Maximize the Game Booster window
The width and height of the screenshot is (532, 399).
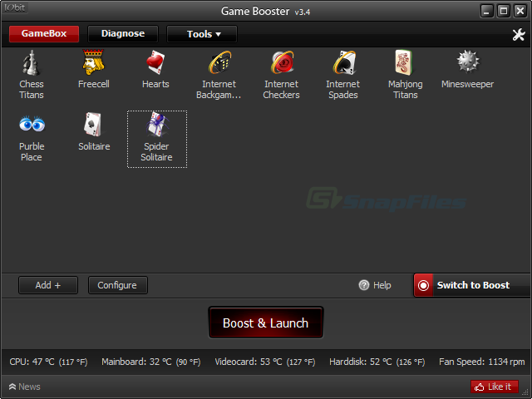tap(504, 11)
